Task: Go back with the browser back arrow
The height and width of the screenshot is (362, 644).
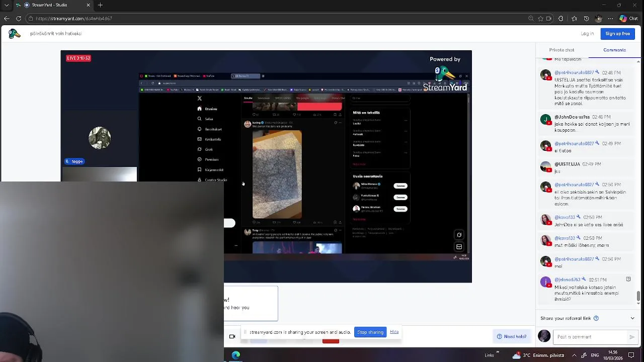Action: click(x=7, y=19)
